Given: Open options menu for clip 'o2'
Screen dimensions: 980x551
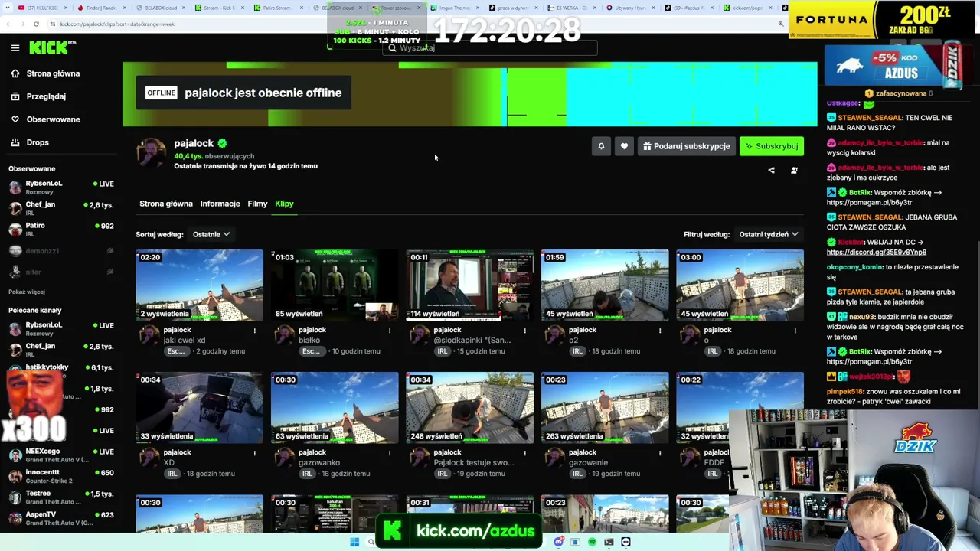Looking at the screenshot, I should click(x=660, y=331).
